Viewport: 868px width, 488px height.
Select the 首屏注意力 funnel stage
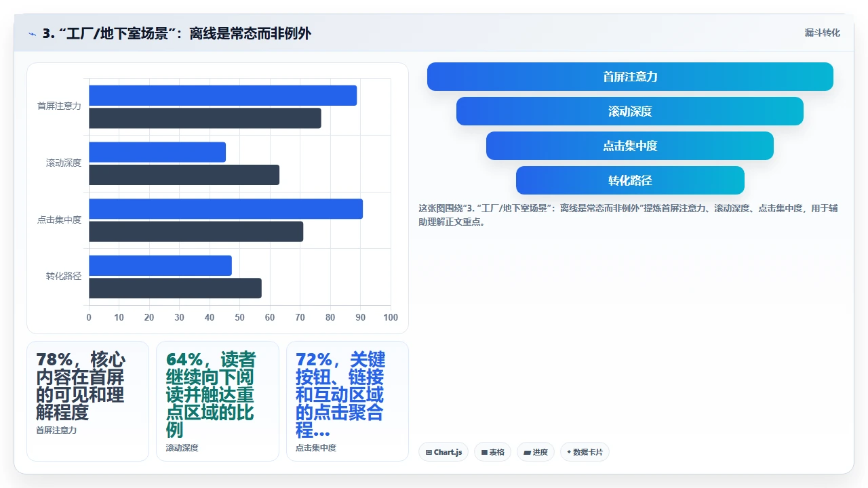click(630, 77)
